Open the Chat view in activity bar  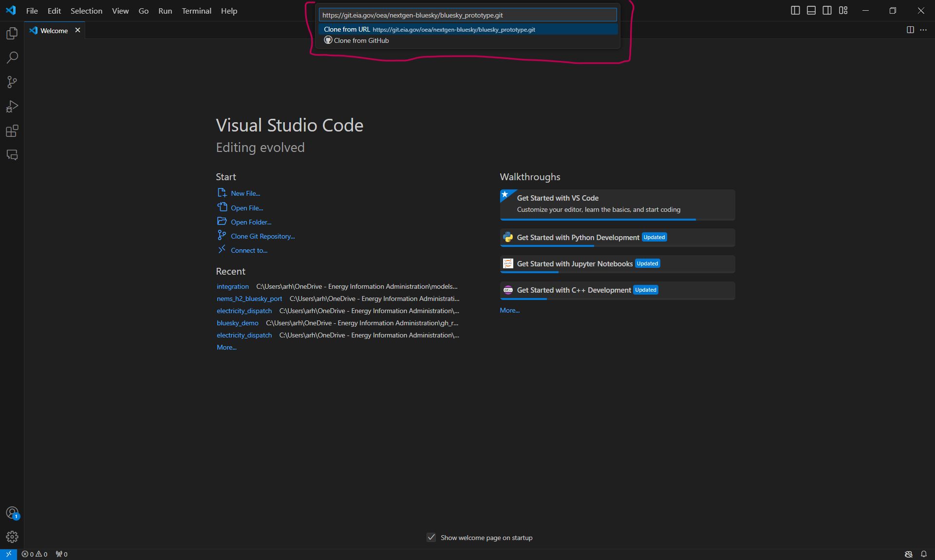click(12, 155)
